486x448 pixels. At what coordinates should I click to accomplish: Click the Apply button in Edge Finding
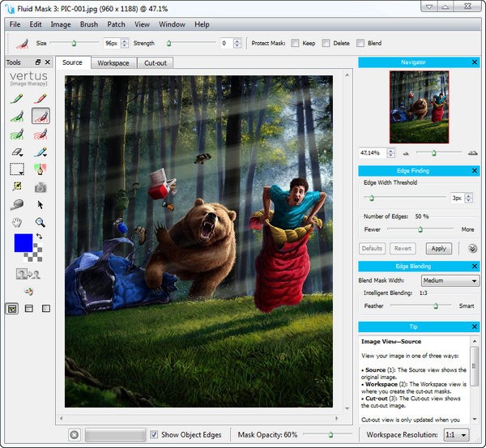coord(438,249)
